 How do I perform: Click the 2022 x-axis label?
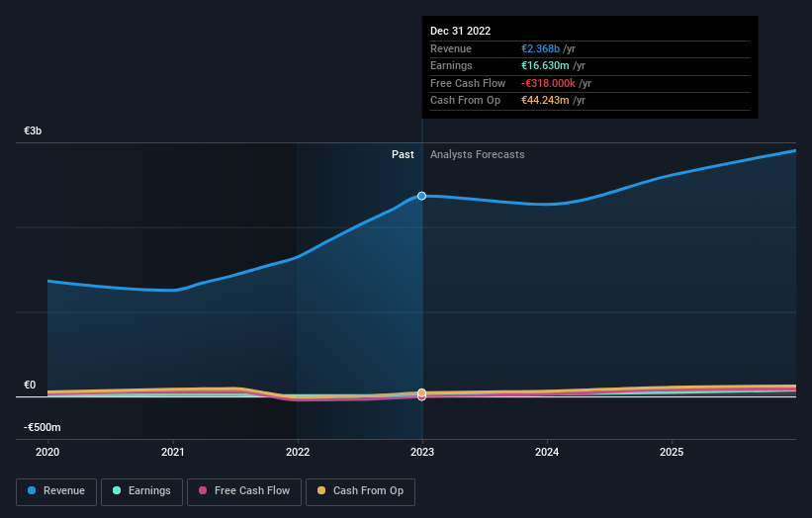[298, 453]
